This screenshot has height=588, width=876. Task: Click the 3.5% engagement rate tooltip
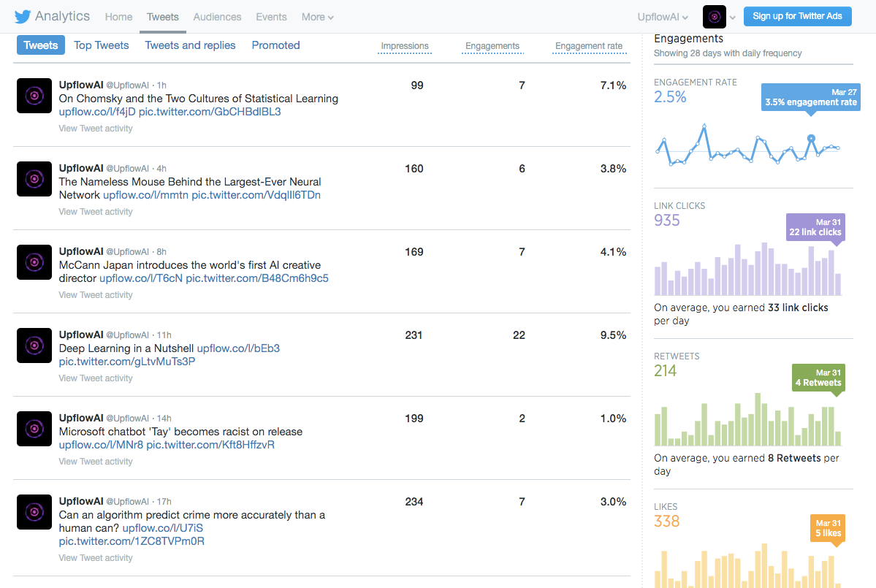pyautogui.click(x=811, y=97)
